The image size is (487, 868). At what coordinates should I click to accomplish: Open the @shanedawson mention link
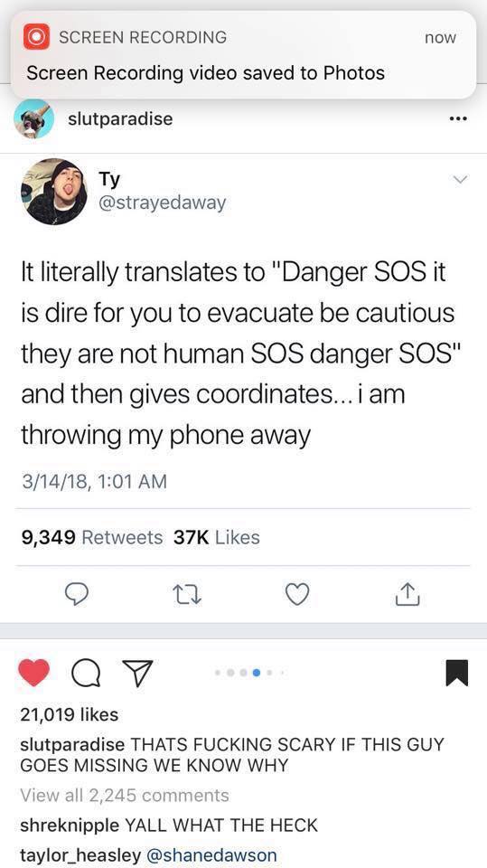[211, 854]
